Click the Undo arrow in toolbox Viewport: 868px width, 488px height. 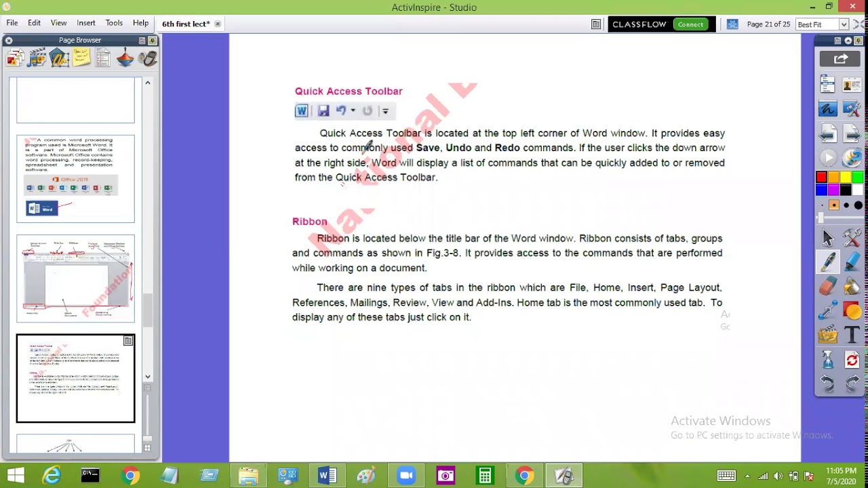828,384
